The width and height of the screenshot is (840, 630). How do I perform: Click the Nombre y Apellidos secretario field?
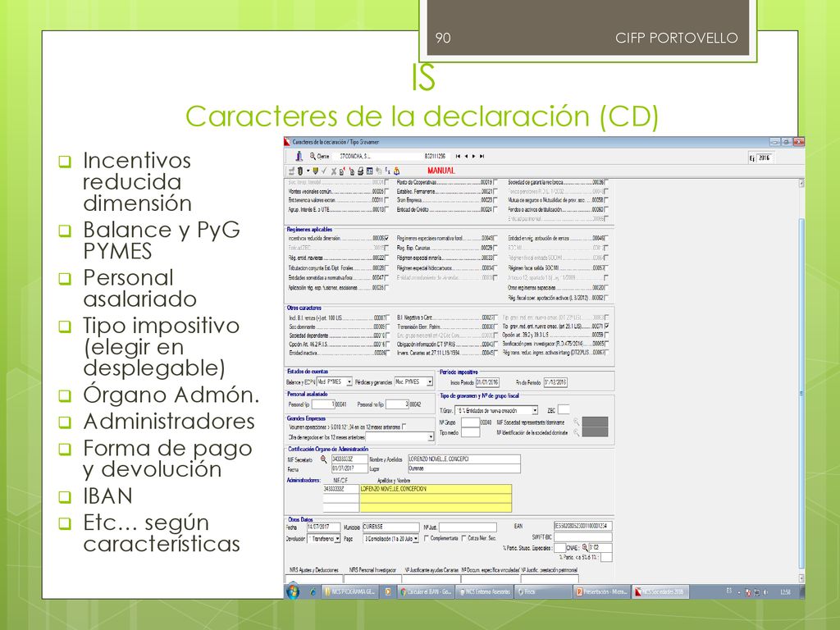pyautogui.click(x=464, y=459)
